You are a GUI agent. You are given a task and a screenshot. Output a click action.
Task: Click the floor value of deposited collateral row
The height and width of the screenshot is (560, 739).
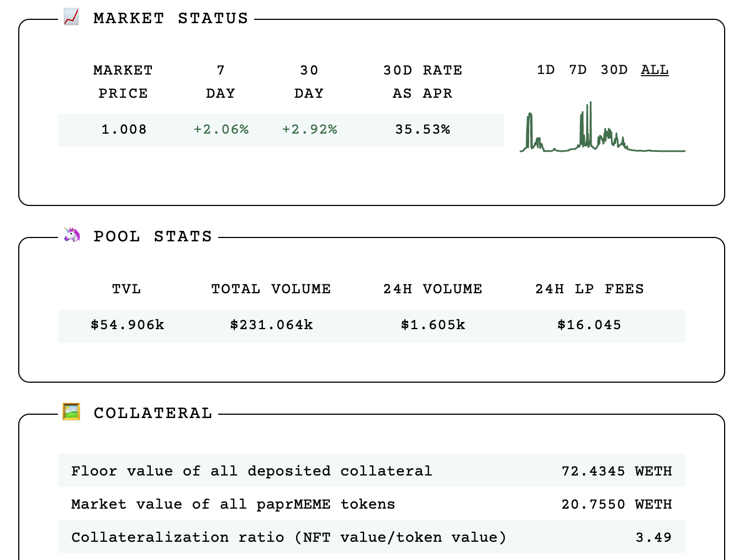pos(371,471)
